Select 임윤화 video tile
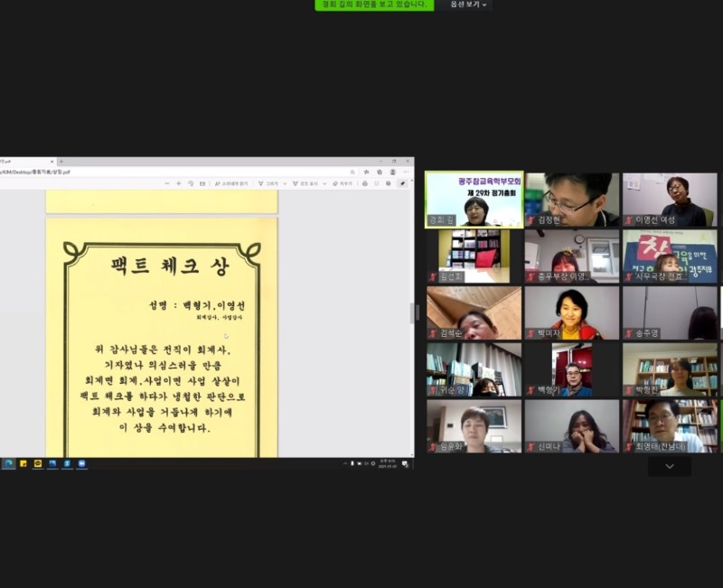Screen dimensions: 723x588 pyautogui.click(x=474, y=426)
